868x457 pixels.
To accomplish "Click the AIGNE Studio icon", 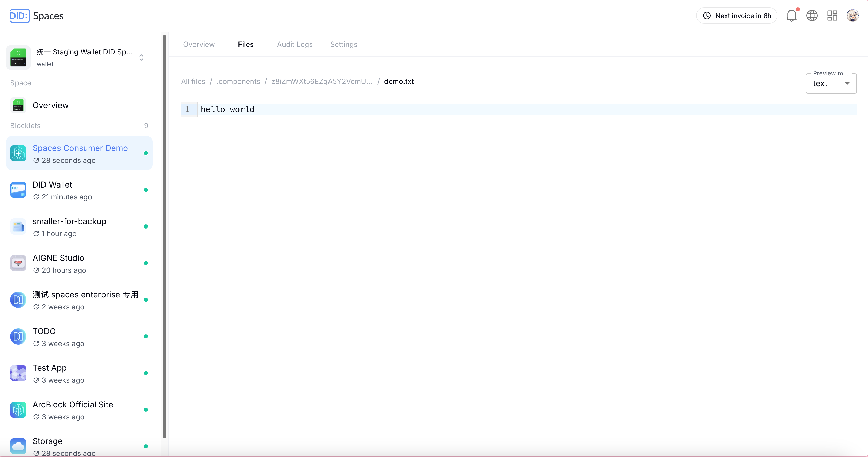I will point(18,263).
